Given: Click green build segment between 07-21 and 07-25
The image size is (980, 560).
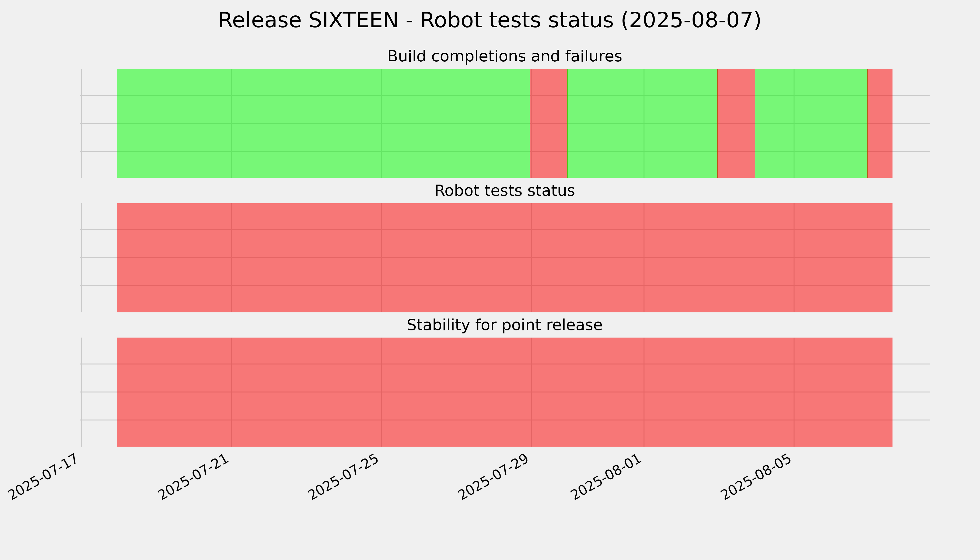Looking at the screenshot, I should (x=306, y=123).
